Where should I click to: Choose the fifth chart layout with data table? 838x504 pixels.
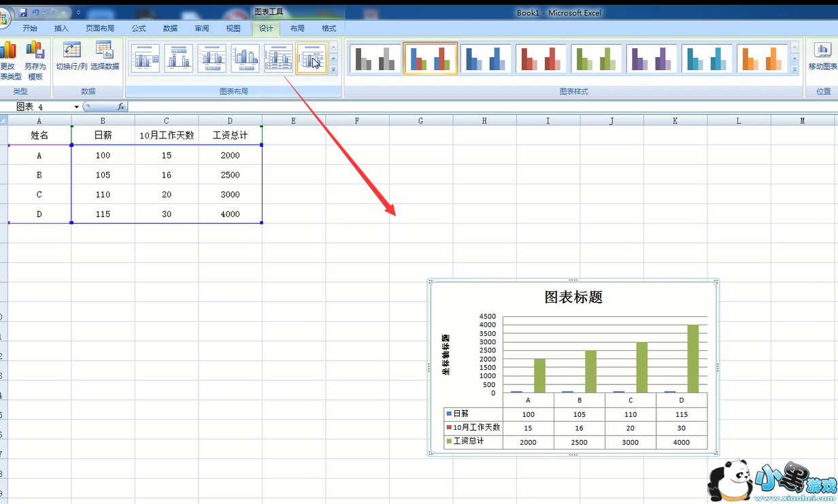point(278,58)
